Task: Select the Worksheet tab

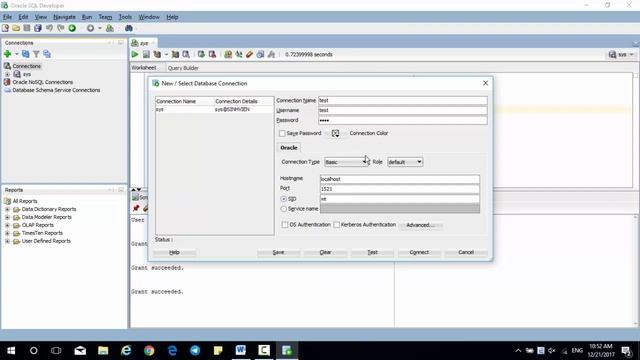Action: [143, 68]
